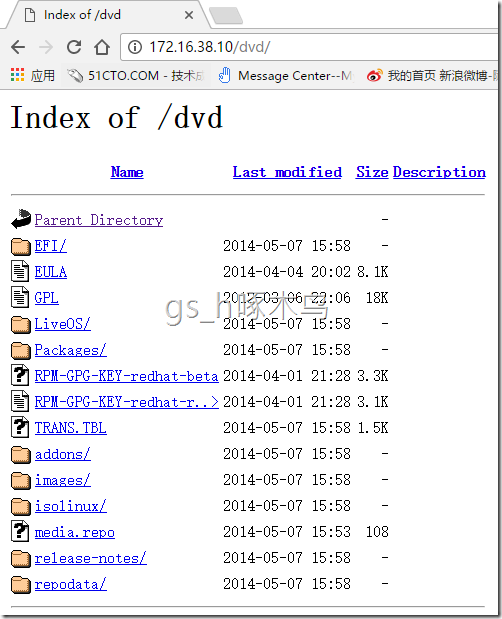The image size is (502, 619).
Task: Go to the Home page icon
Action: point(102,47)
